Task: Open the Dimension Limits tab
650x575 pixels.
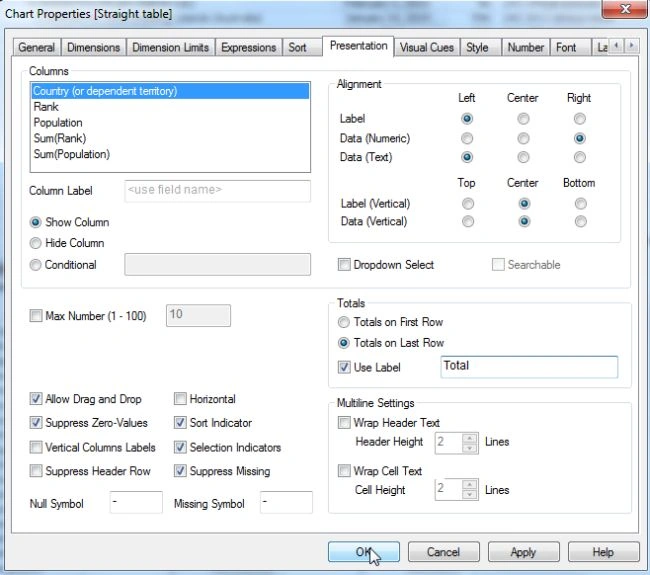Action: [x=170, y=48]
